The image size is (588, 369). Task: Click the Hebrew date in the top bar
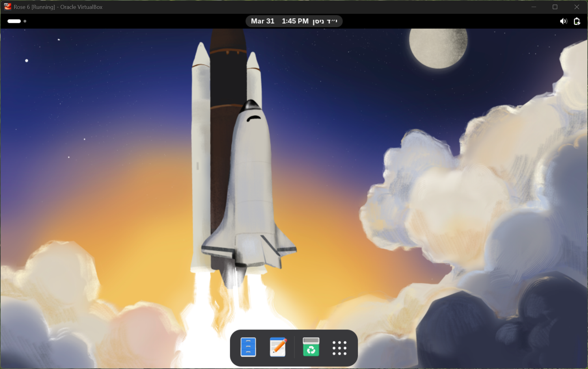tap(325, 21)
